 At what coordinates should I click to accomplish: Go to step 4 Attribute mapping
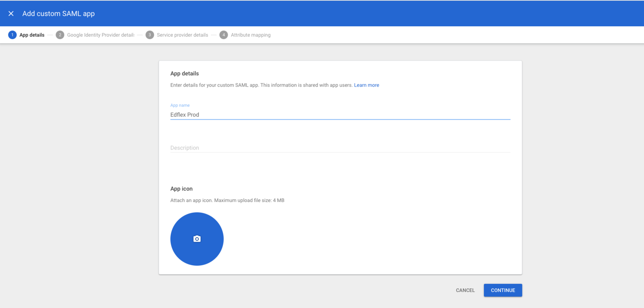point(245,35)
